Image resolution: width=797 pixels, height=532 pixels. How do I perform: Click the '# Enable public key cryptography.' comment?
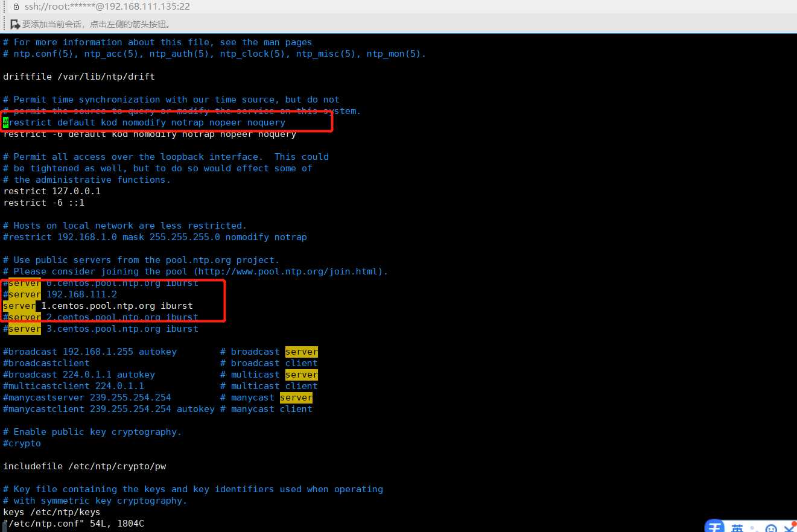click(92, 432)
